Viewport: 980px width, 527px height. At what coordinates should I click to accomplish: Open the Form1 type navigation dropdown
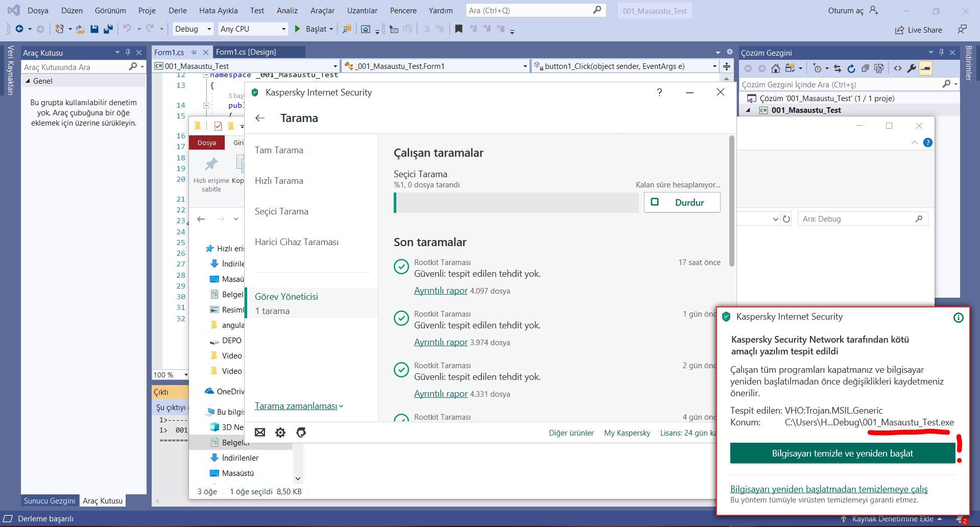click(436, 66)
